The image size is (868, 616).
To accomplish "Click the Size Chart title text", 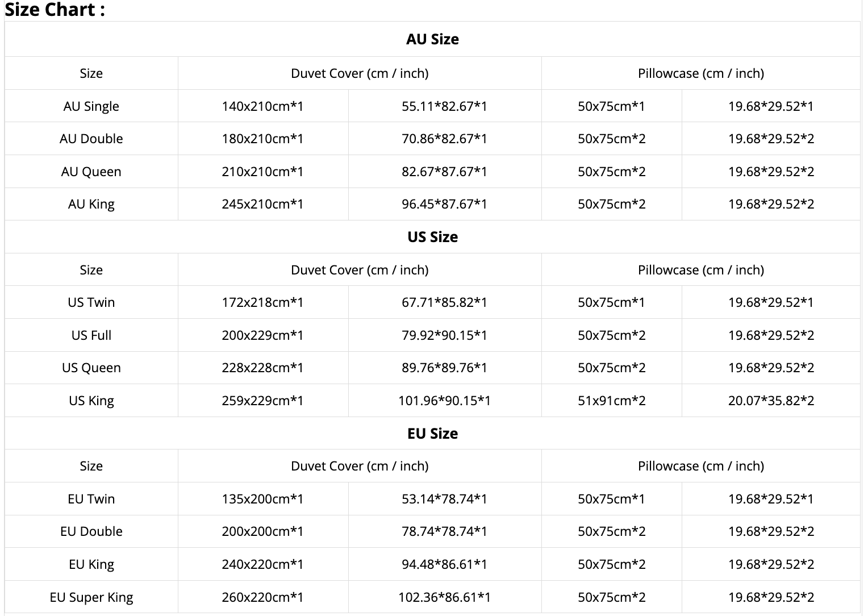I will point(55,10).
